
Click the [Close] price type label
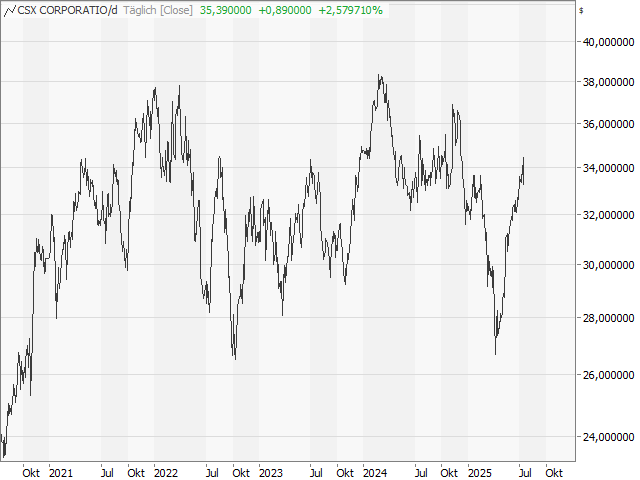point(176,10)
